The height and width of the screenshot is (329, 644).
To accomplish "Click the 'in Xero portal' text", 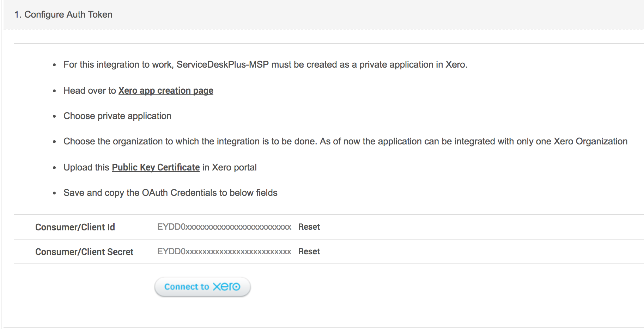I will coord(229,168).
